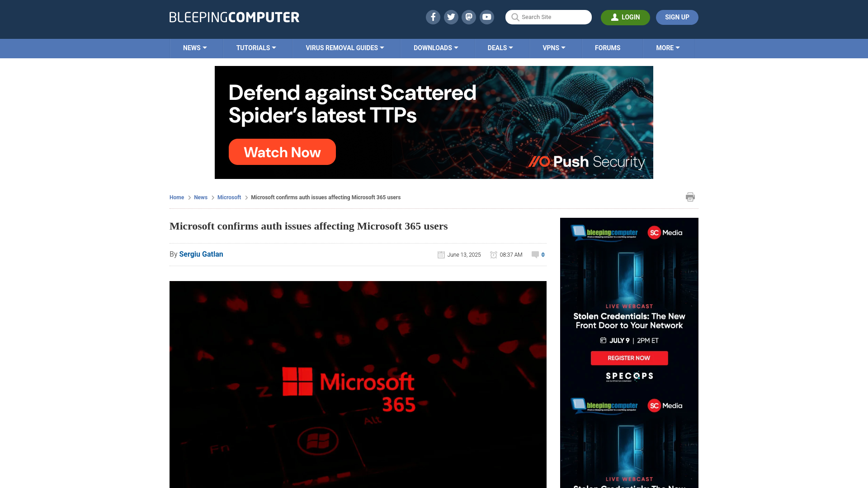Open the Forums navigation item
Viewport: 868px width, 488px height.
point(608,48)
